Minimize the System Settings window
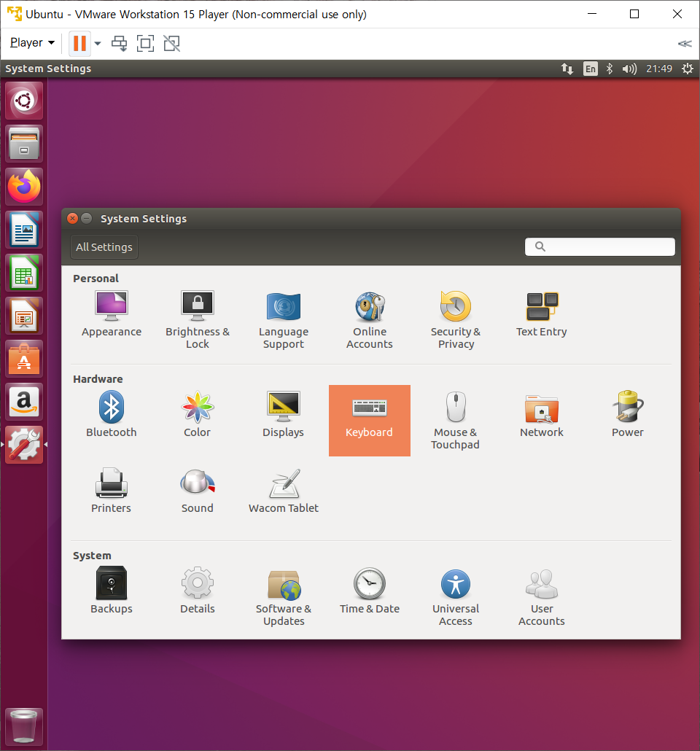Viewport: 700px width, 751px height. (87, 219)
